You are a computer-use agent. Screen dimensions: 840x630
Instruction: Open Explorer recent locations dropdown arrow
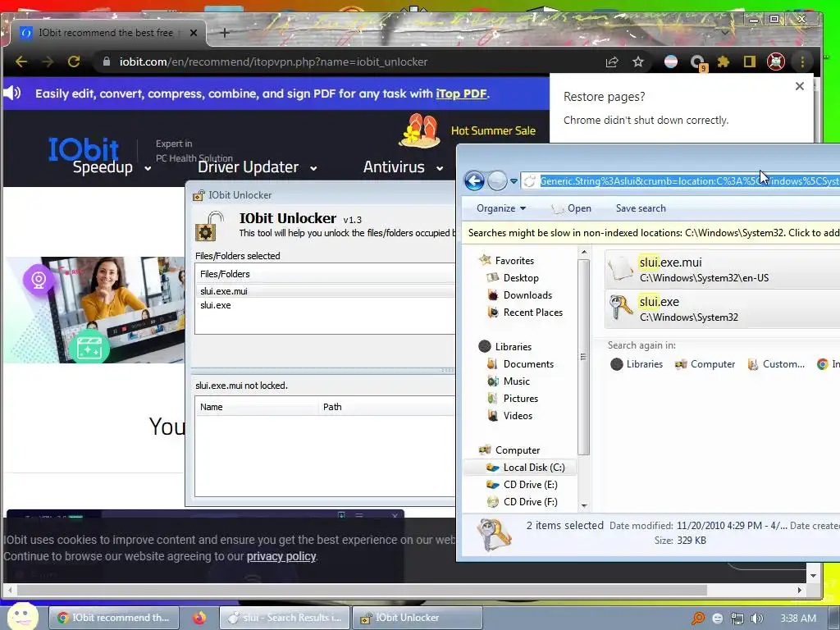pos(514,181)
